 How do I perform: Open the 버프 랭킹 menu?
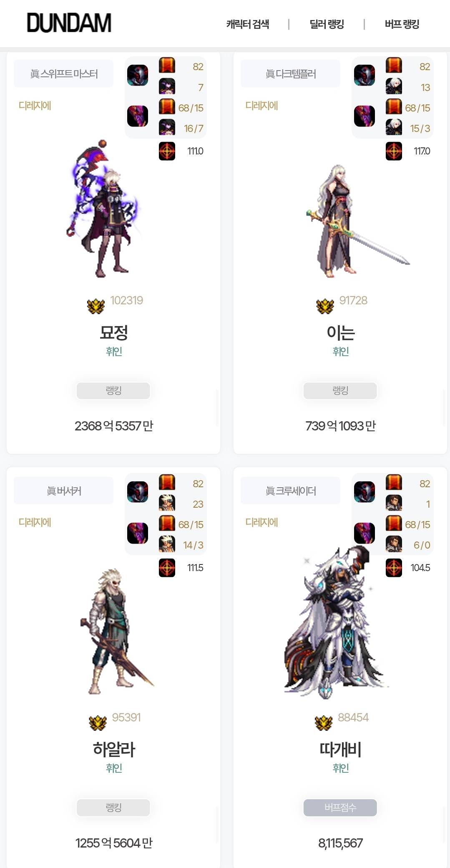[x=402, y=24]
